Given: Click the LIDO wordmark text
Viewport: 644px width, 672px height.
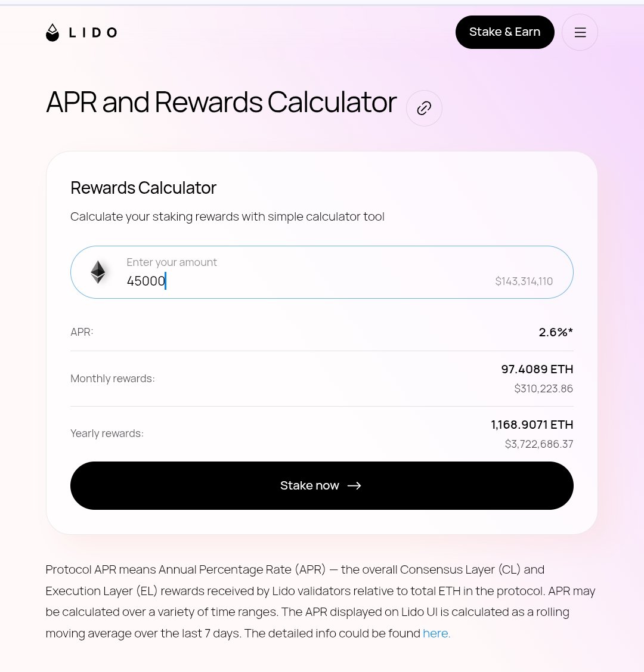Looking at the screenshot, I should click(x=92, y=32).
